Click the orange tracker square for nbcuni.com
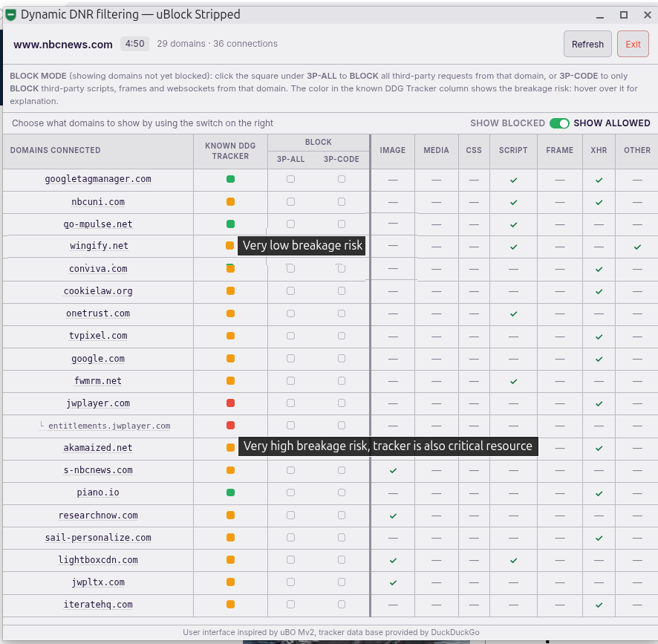The image size is (658, 644). coord(230,202)
